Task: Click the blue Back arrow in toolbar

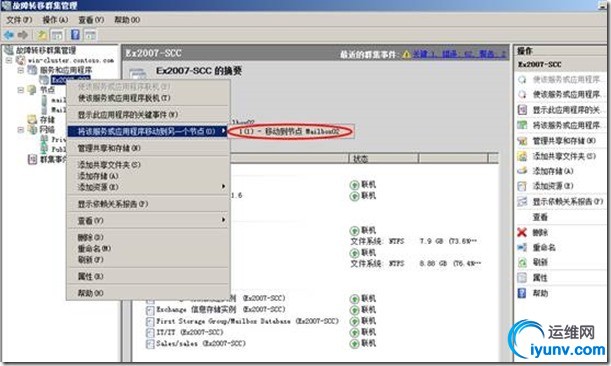Action: [9, 35]
